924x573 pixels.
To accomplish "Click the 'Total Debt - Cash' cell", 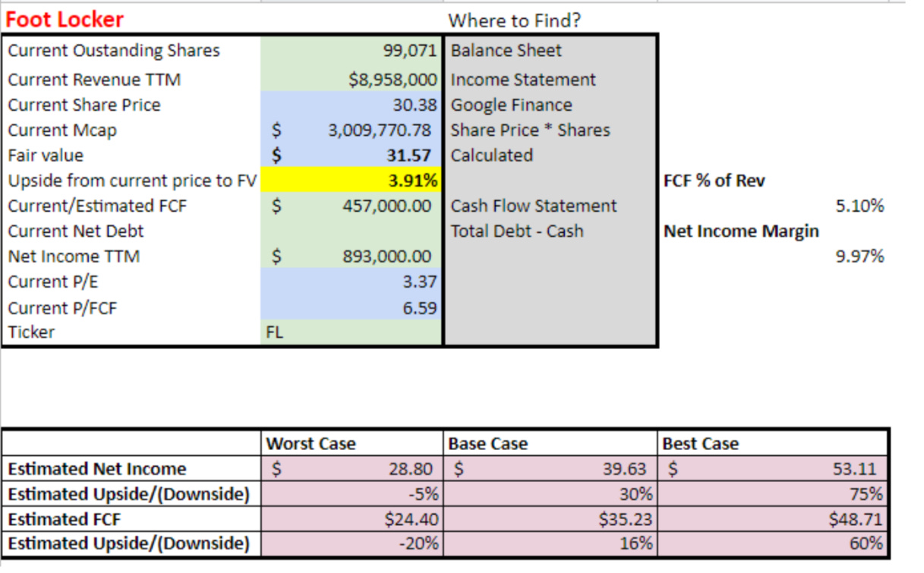I will pyautogui.click(x=550, y=231).
